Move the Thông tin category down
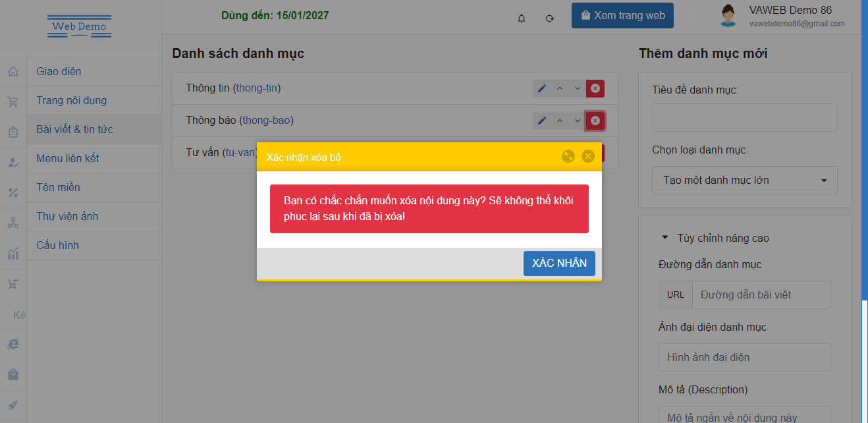 pyautogui.click(x=578, y=88)
